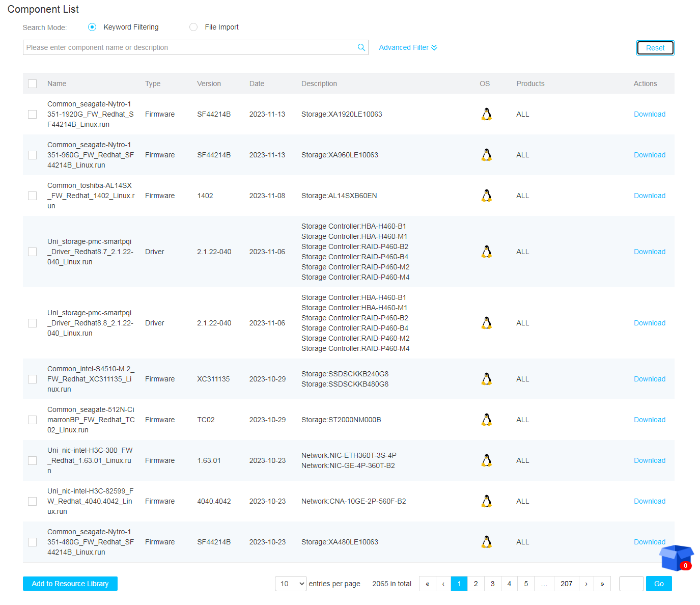Click Add to Resource Library button
The image size is (700, 605).
pos(70,584)
